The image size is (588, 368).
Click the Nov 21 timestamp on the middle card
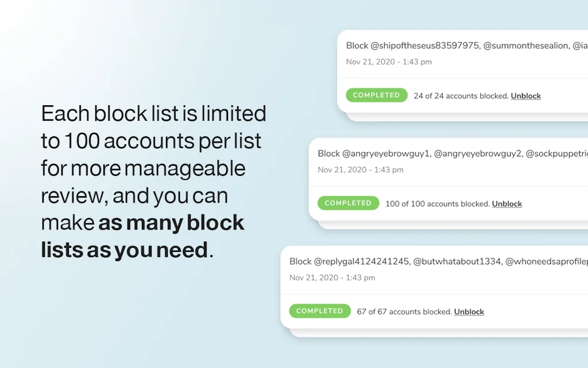pyautogui.click(x=361, y=170)
